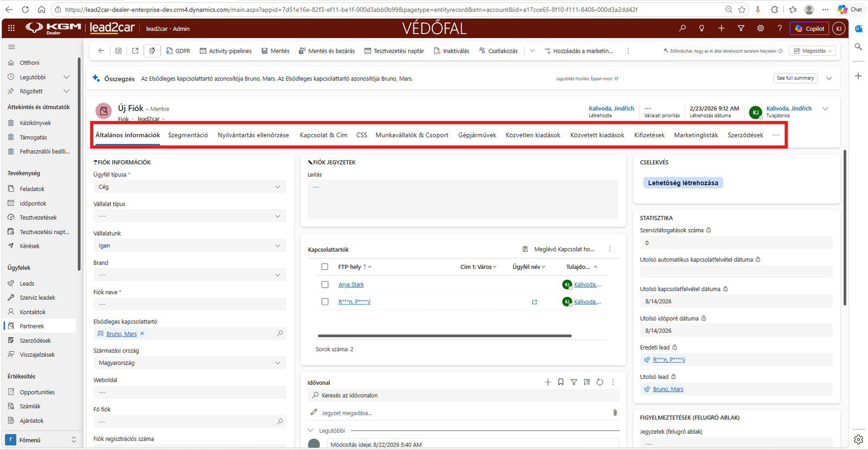
Task: Click the search magnifier in the header
Action: click(x=682, y=28)
